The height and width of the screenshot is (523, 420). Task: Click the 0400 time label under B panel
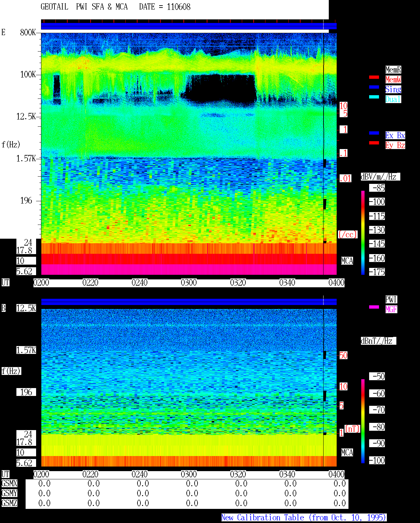coord(337,474)
